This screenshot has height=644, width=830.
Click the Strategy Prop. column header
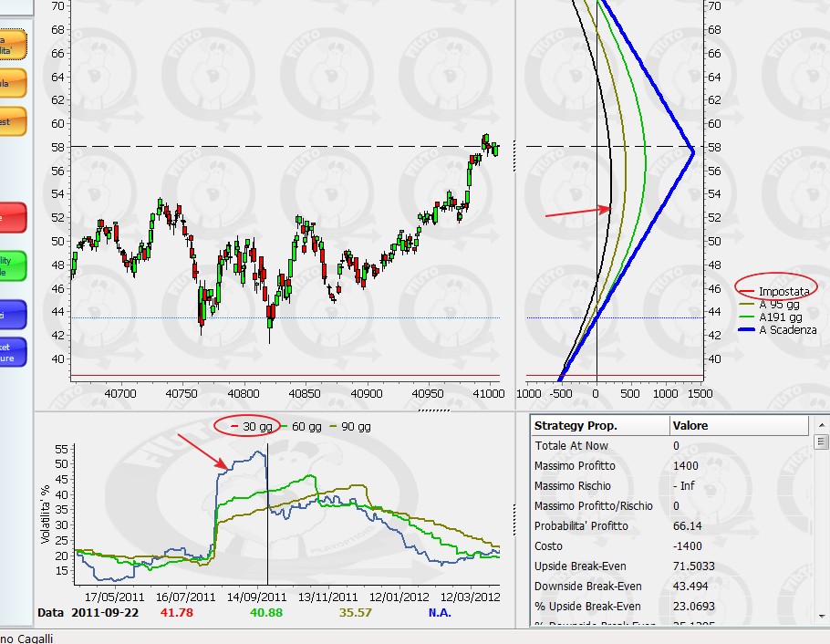(x=600, y=425)
